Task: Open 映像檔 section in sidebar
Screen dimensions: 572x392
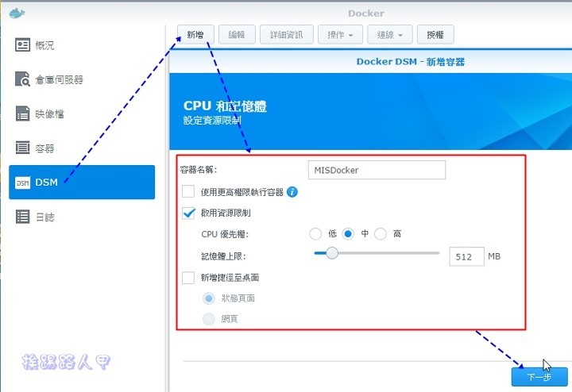Action: pos(82,113)
